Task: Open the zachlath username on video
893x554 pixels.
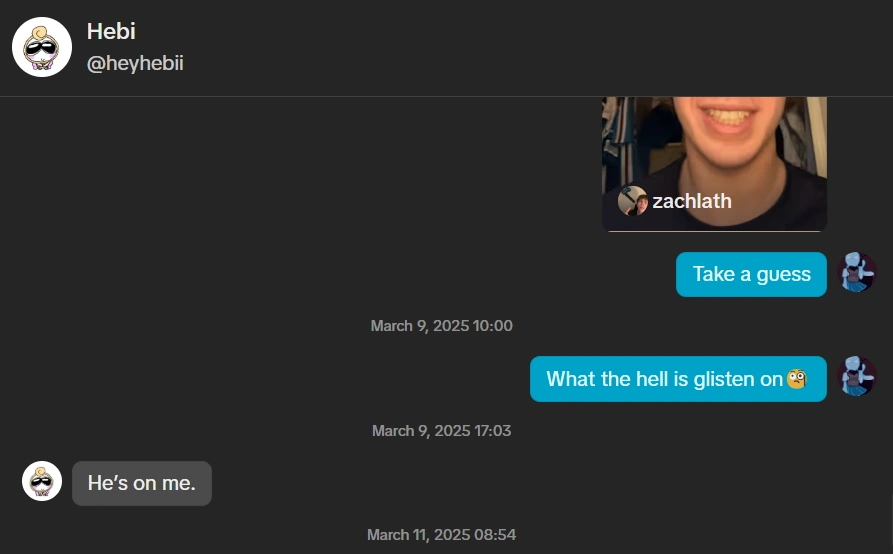Action: tap(692, 201)
